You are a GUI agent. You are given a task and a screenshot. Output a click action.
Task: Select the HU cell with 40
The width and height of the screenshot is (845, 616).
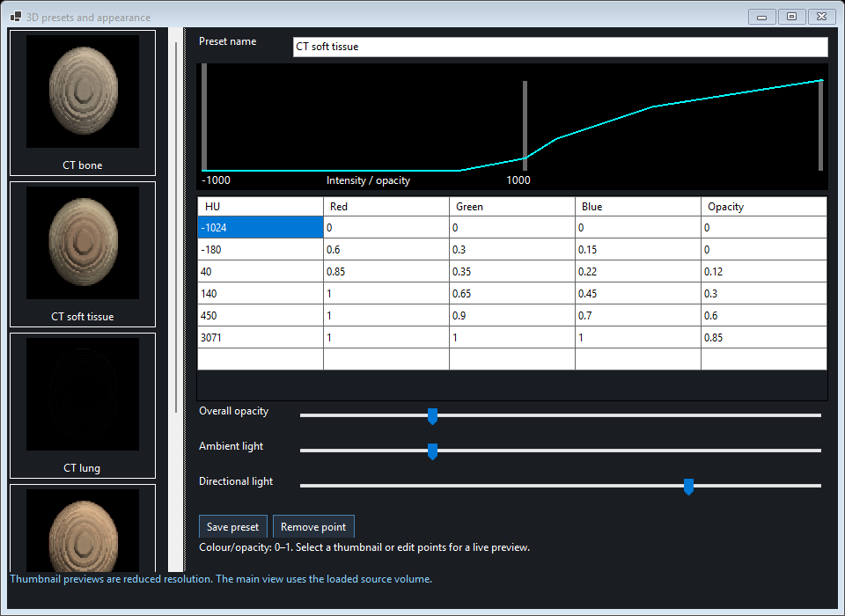tap(261, 272)
